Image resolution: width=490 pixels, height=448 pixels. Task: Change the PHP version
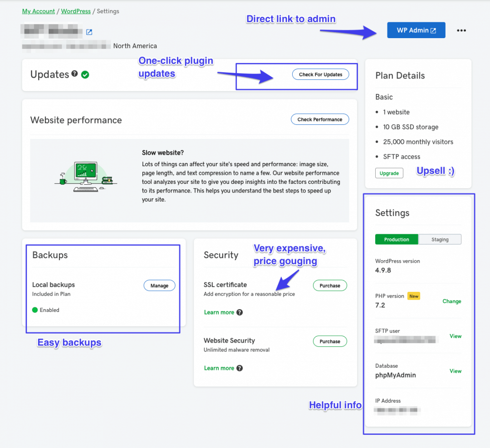tap(452, 301)
